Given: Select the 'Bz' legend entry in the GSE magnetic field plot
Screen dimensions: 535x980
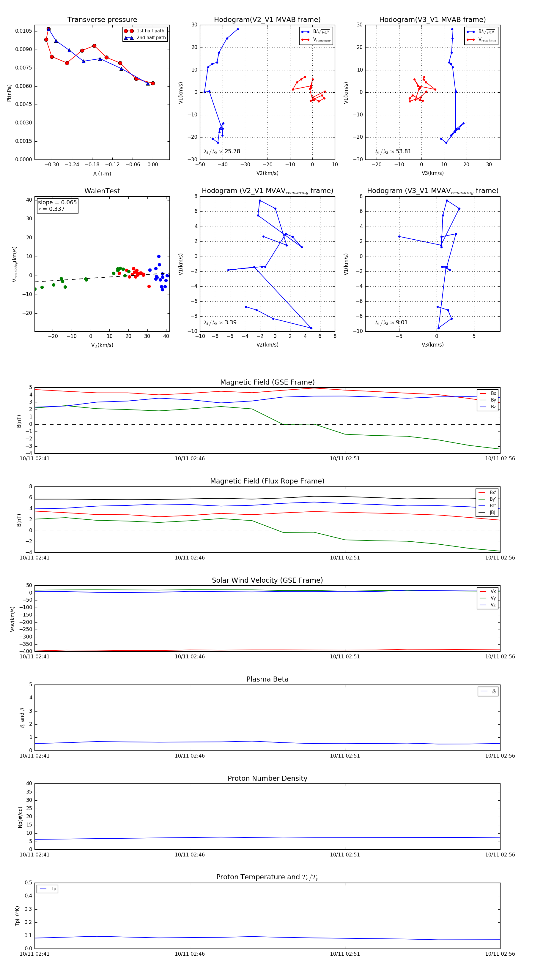Looking at the screenshot, I should click(488, 407).
